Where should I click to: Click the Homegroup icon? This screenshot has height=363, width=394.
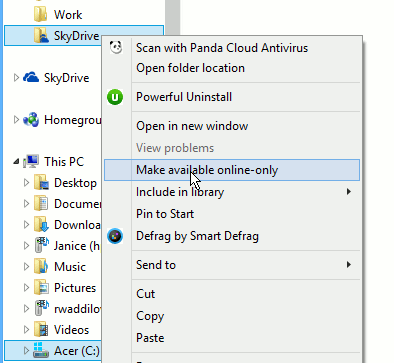point(31,120)
